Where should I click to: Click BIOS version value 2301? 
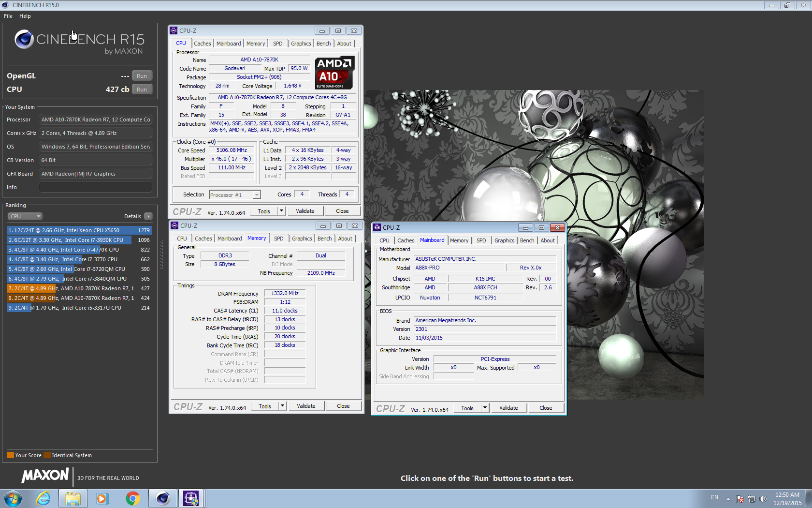[485, 329]
